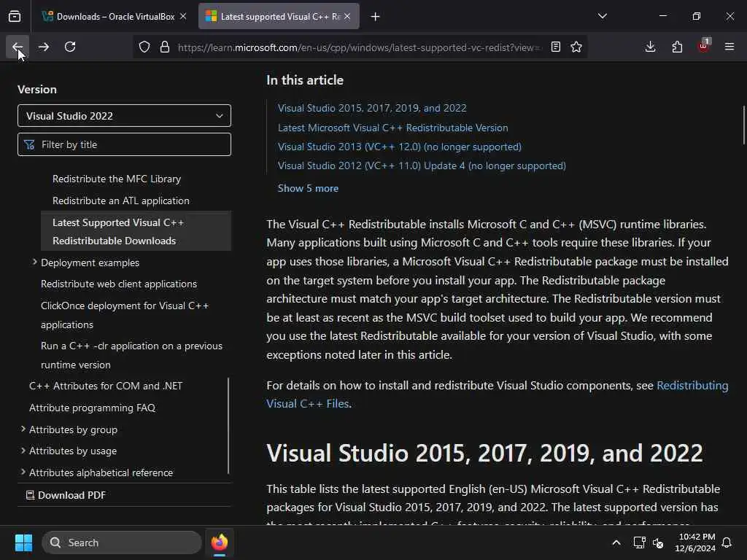Screen dimensions: 747x560
Task: Open C++ Attributes for COM and .NET
Action: (106, 386)
